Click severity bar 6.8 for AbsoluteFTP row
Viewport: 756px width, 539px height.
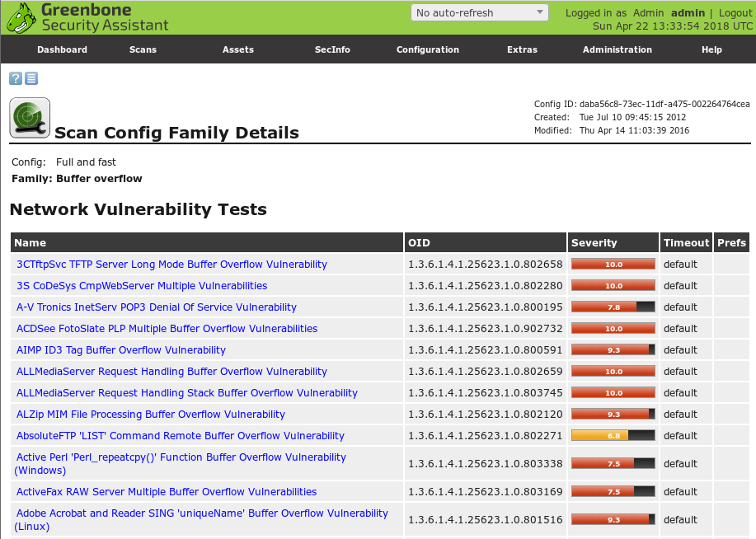(x=613, y=436)
